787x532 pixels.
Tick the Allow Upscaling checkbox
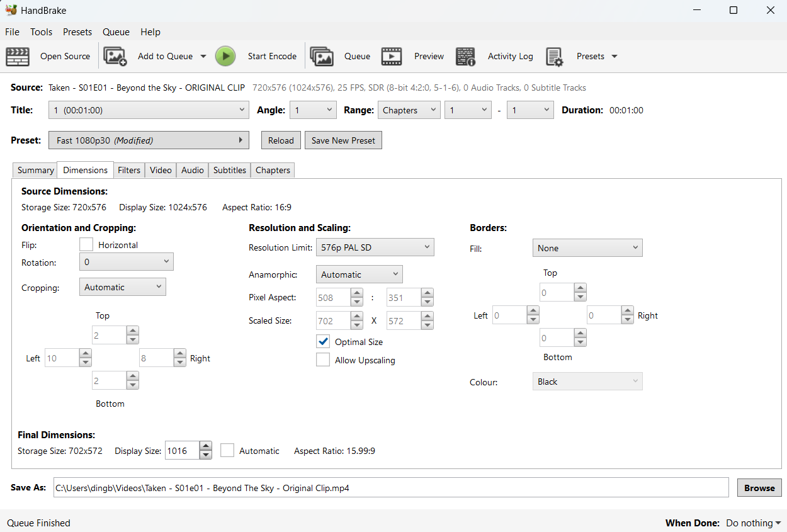pos(323,360)
